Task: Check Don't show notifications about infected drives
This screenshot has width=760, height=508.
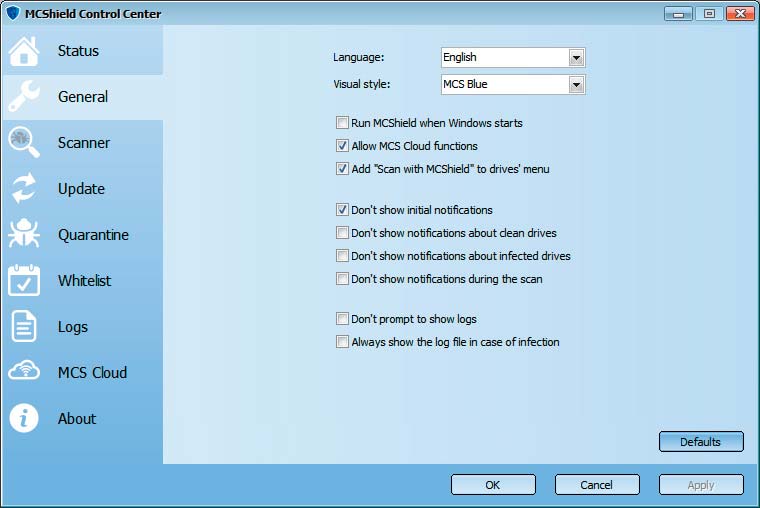Action: (342, 255)
